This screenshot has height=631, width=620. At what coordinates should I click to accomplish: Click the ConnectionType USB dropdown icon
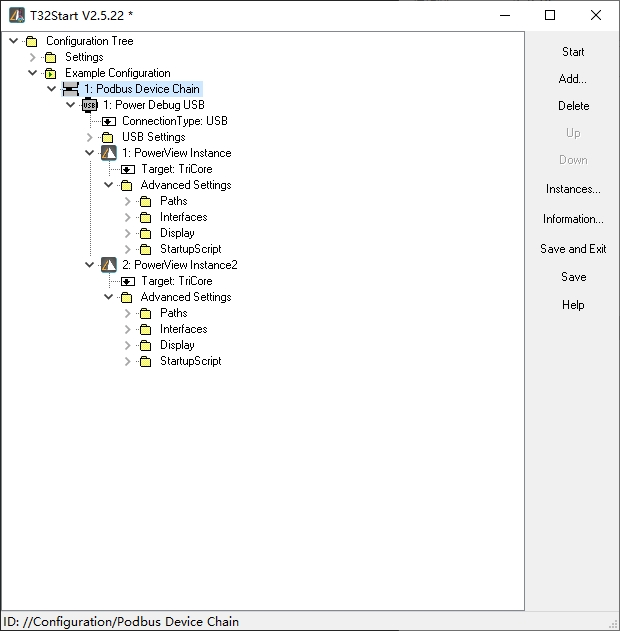(x=109, y=121)
